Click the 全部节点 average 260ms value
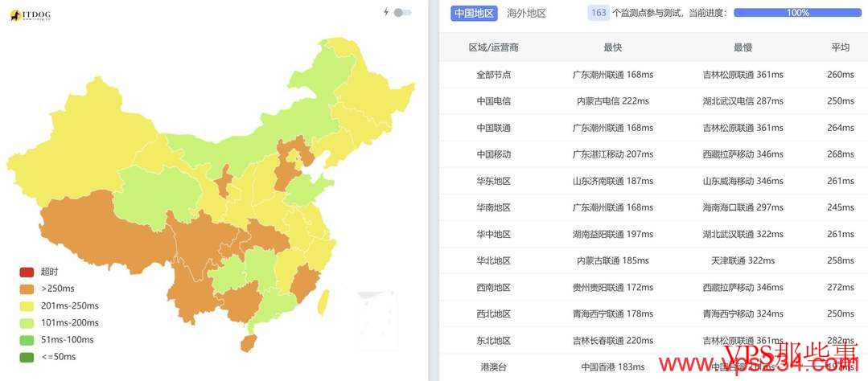Screen dimensions: 868x381 tap(841, 75)
